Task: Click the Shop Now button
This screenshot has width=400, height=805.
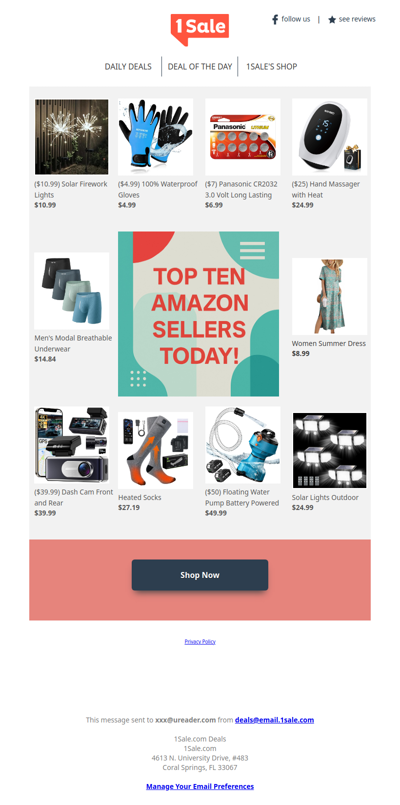Action: click(200, 575)
